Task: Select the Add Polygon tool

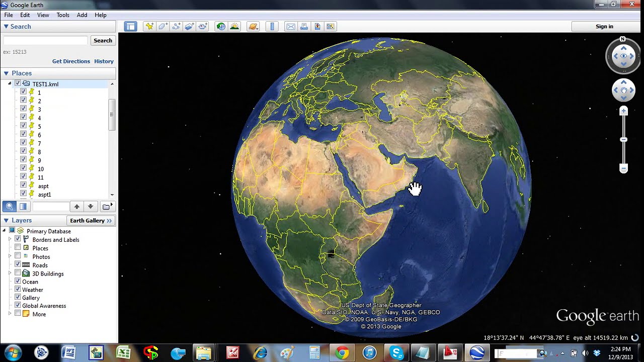Action: click(x=163, y=27)
